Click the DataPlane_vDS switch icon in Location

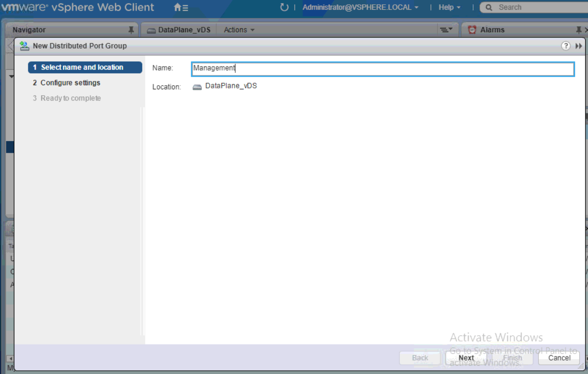click(x=197, y=87)
